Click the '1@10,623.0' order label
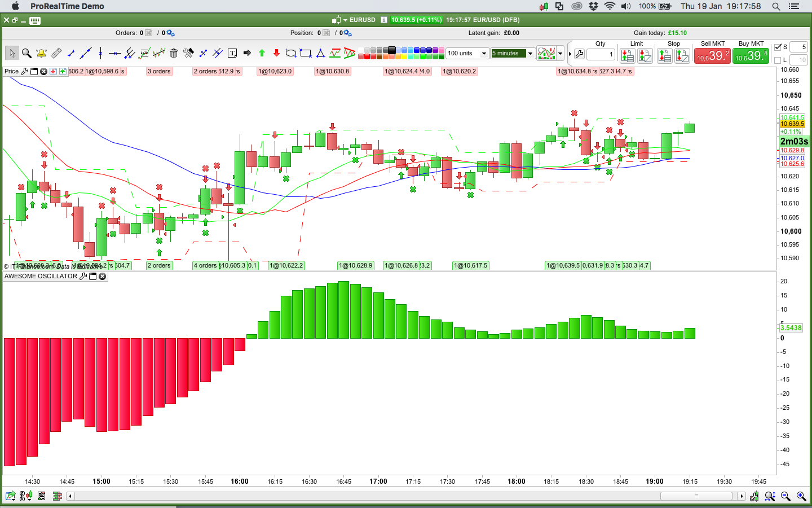The width and height of the screenshot is (812, 508). (x=275, y=72)
